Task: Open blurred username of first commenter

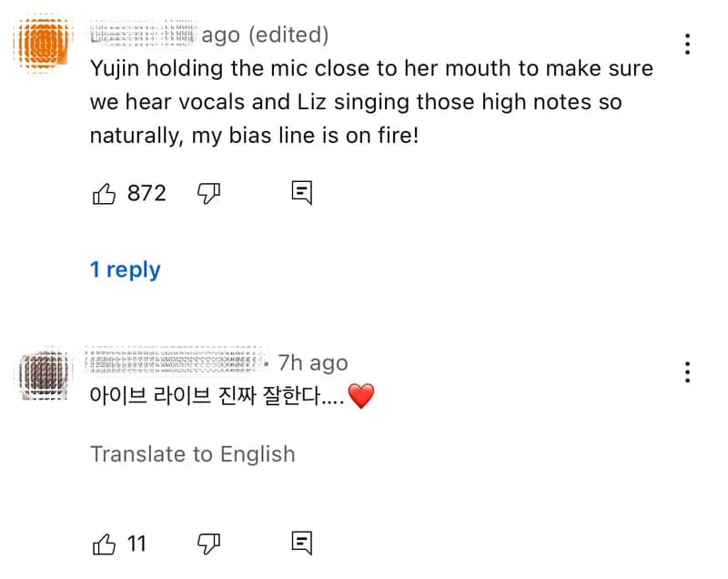Action: pos(143,33)
